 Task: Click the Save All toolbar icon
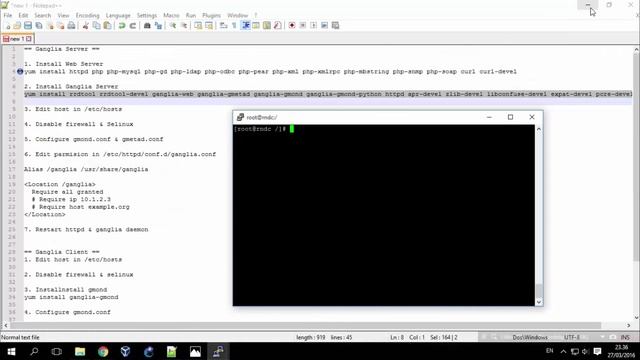point(39,26)
